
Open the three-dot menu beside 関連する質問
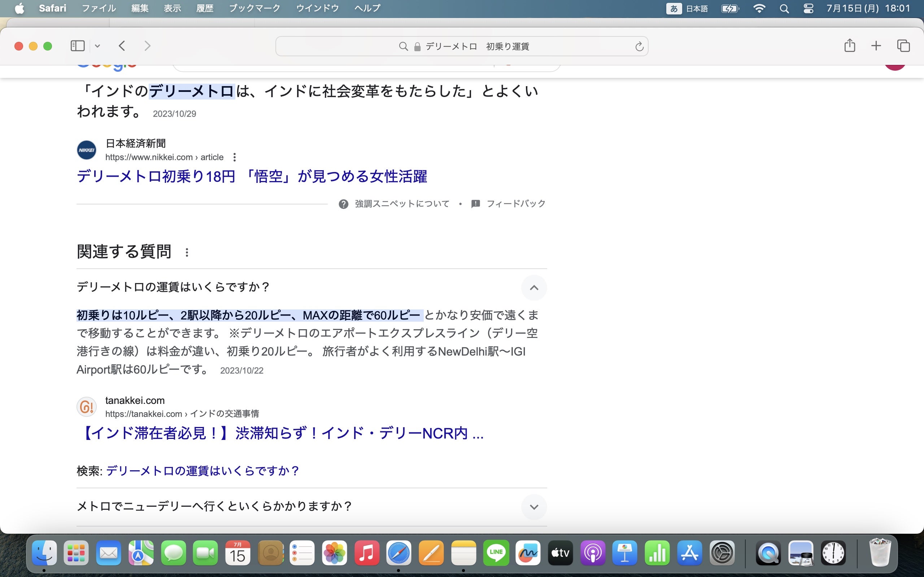tap(187, 252)
